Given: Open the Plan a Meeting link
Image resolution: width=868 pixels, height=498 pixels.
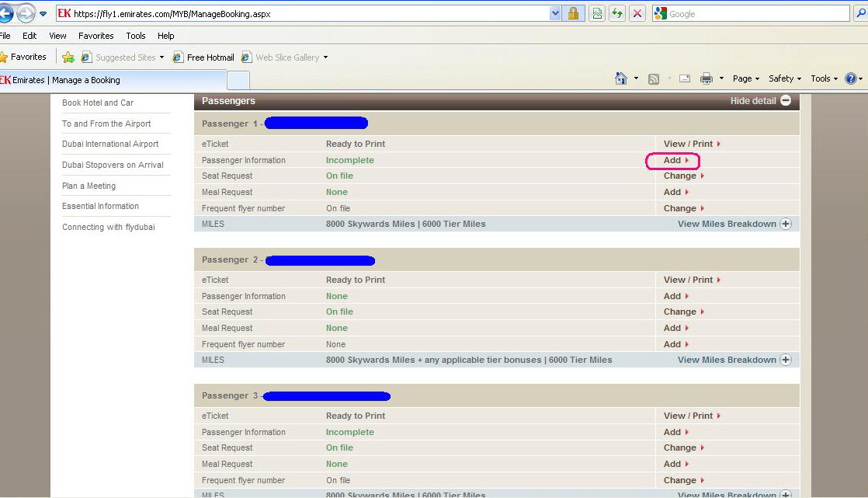Looking at the screenshot, I should click(89, 186).
